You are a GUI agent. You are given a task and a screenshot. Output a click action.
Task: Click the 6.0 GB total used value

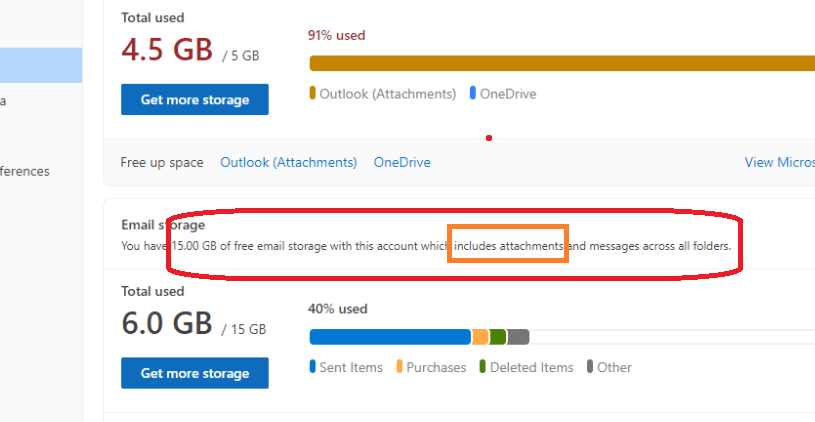click(x=167, y=323)
